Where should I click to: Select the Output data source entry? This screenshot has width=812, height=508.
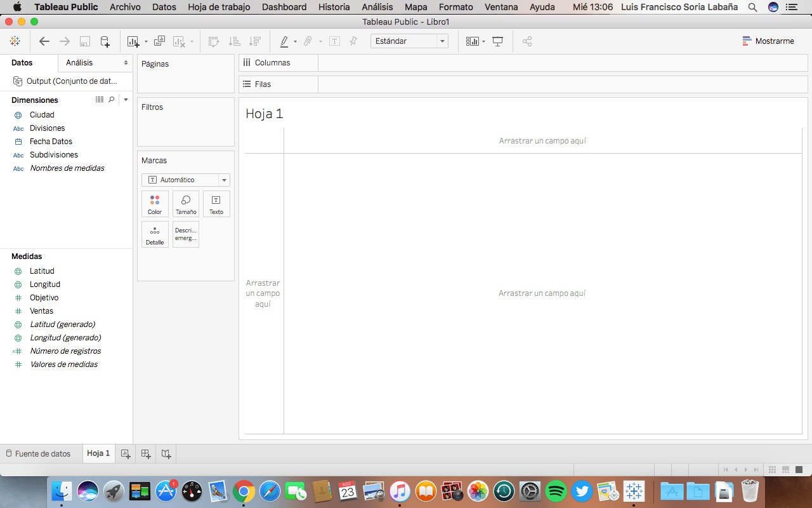tap(66, 81)
